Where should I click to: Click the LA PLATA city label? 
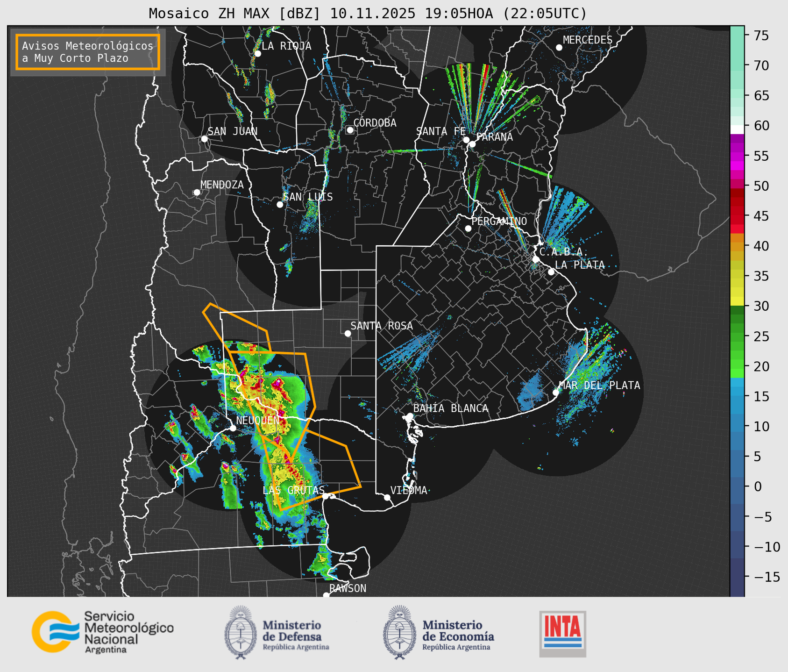(x=580, y=265)
